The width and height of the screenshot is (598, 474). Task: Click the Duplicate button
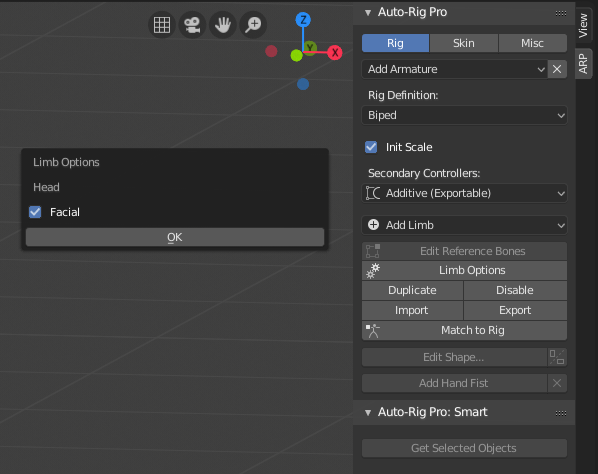tap(412, 290)
